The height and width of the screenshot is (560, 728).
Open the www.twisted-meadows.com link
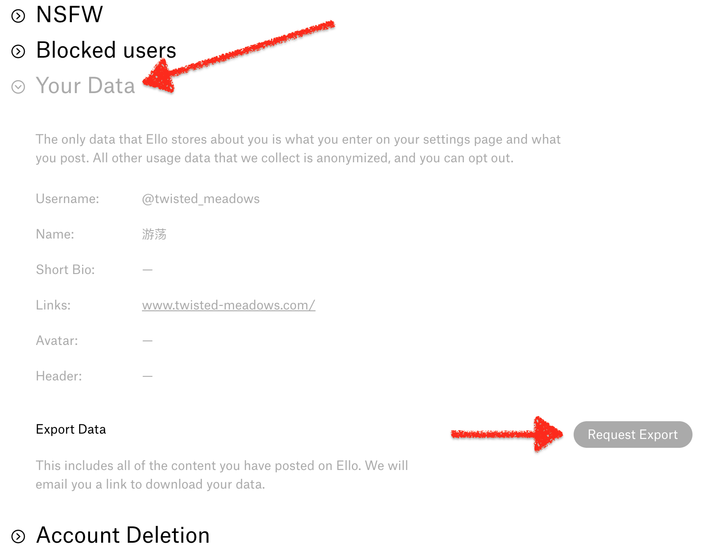pyautogui.click(x=228, y=305)
